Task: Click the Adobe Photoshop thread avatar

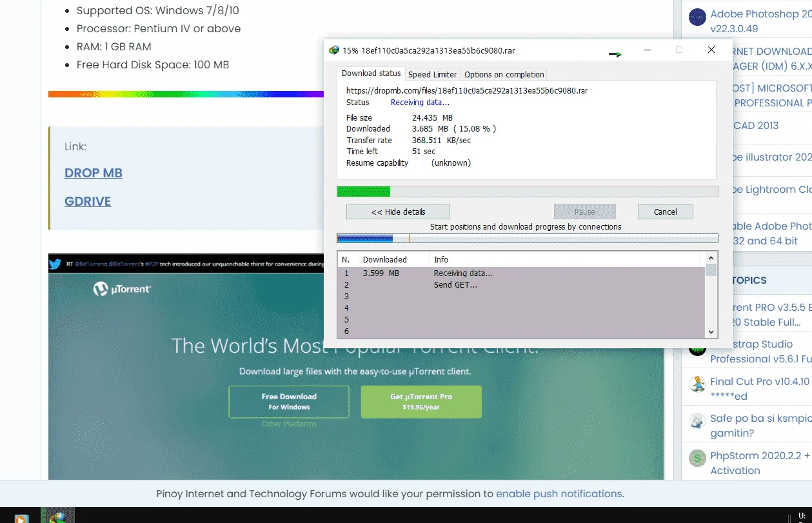Action: click(x=697, y=17)
